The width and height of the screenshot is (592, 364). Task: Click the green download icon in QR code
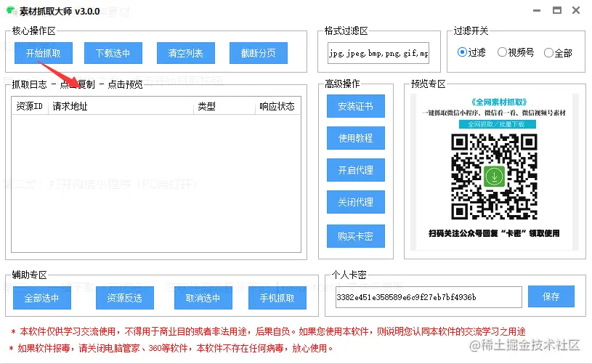494,176
